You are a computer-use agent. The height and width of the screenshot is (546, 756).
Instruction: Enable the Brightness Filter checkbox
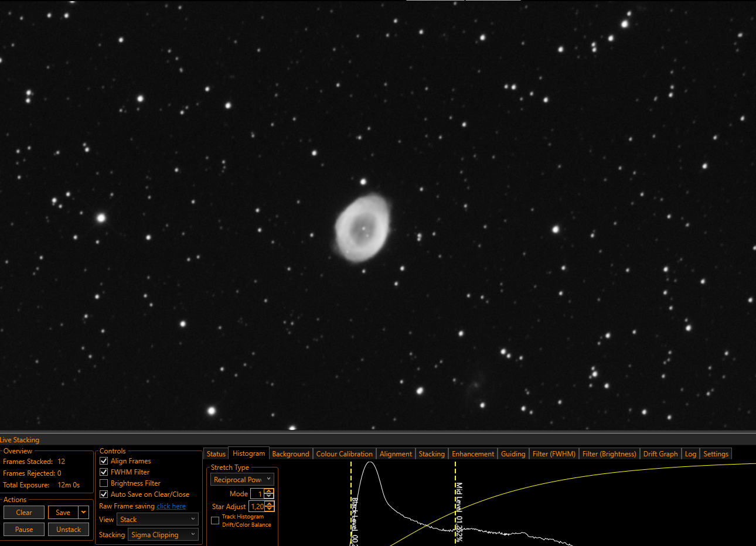coord(104,483)
